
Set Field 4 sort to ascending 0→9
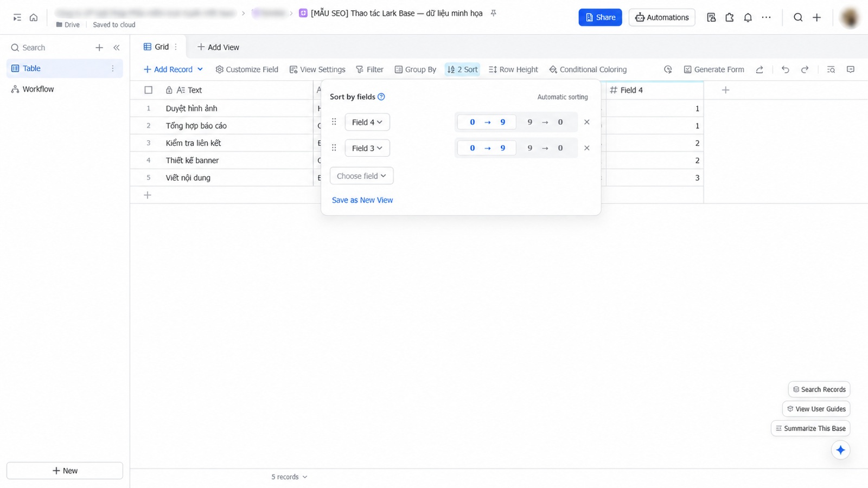coord(487,122)
